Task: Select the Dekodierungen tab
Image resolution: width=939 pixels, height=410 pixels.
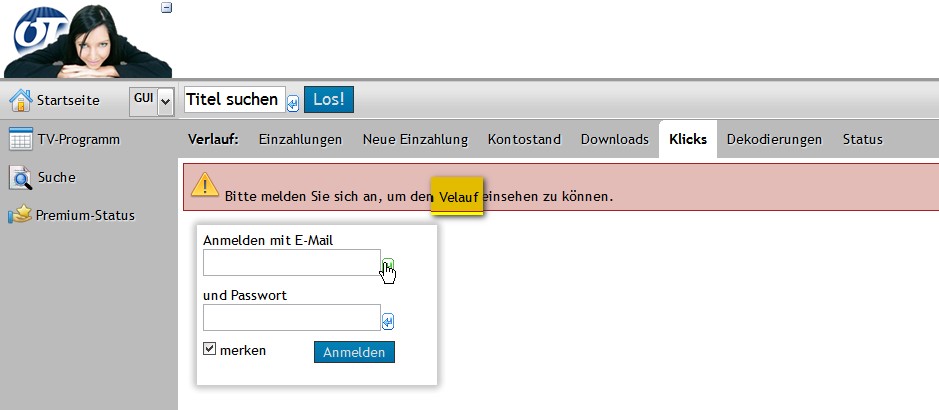Action: click(774, 140)
